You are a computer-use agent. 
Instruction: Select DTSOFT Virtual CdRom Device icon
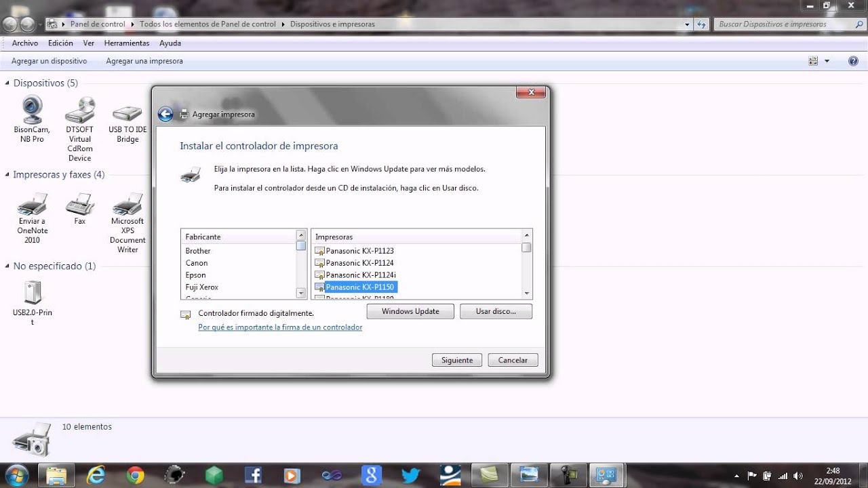click(x=79, y=129)
